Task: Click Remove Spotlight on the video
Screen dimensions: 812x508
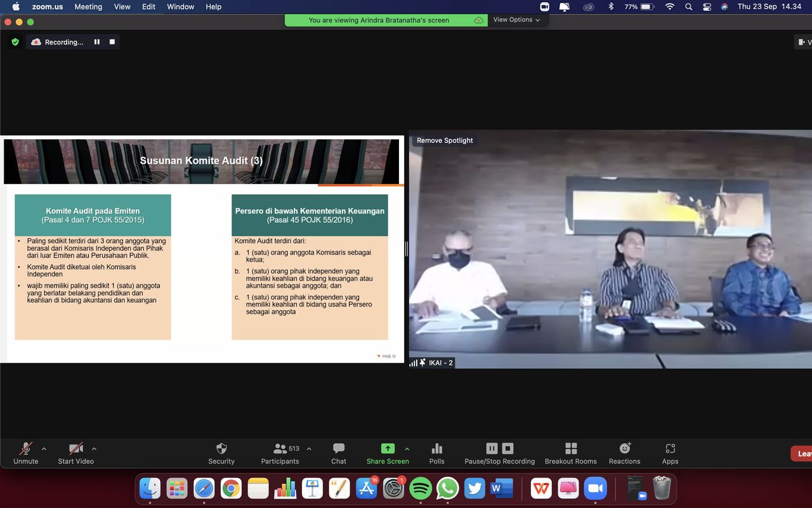Action: pos(445,140)
